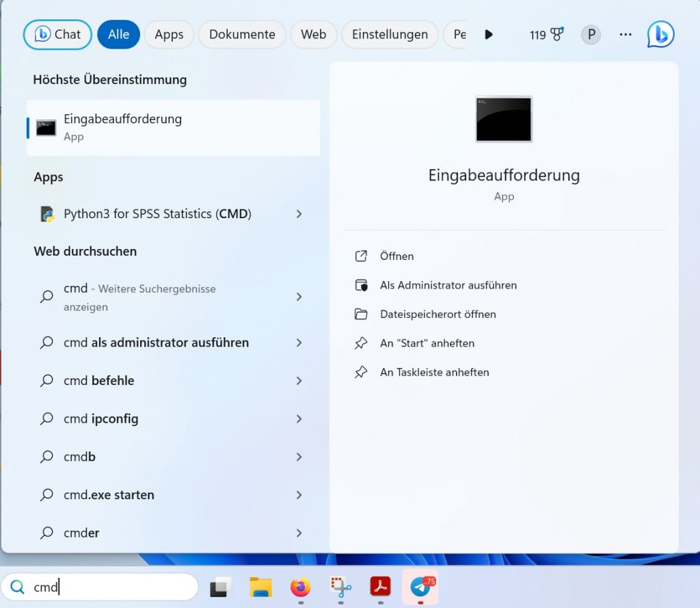Viewport: 700px width, 608px height.
Task: Launch File Explorer from taskbar
Action: 260,587
